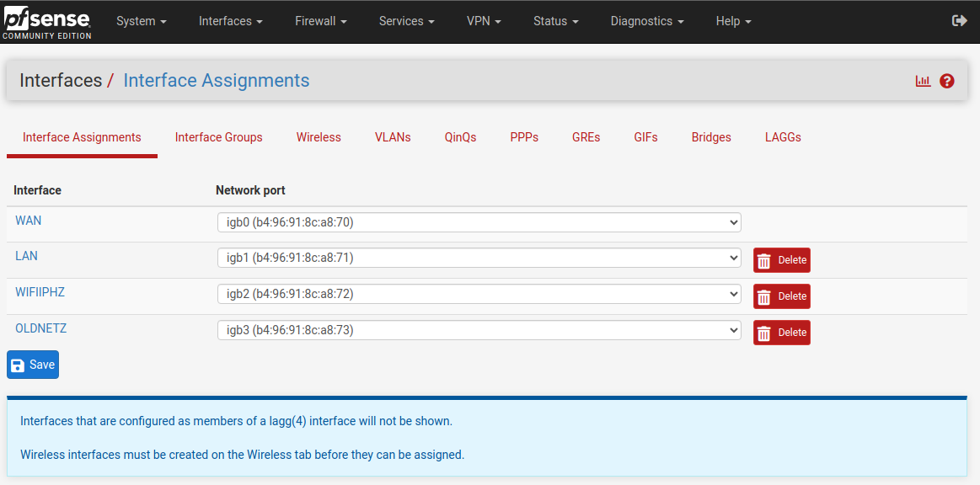
Task: Expand the System menu
Action: [141, 21]
